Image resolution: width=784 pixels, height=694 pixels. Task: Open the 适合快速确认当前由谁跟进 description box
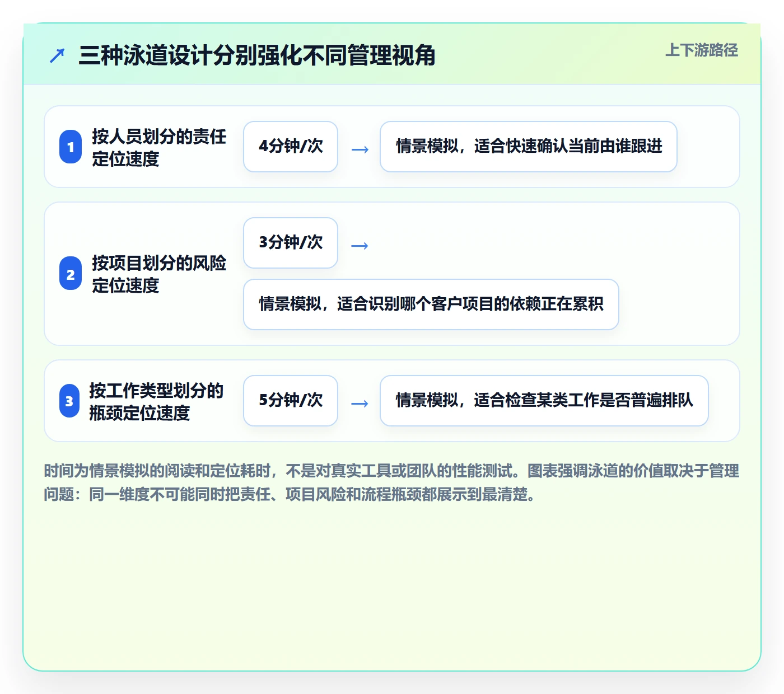529,147
